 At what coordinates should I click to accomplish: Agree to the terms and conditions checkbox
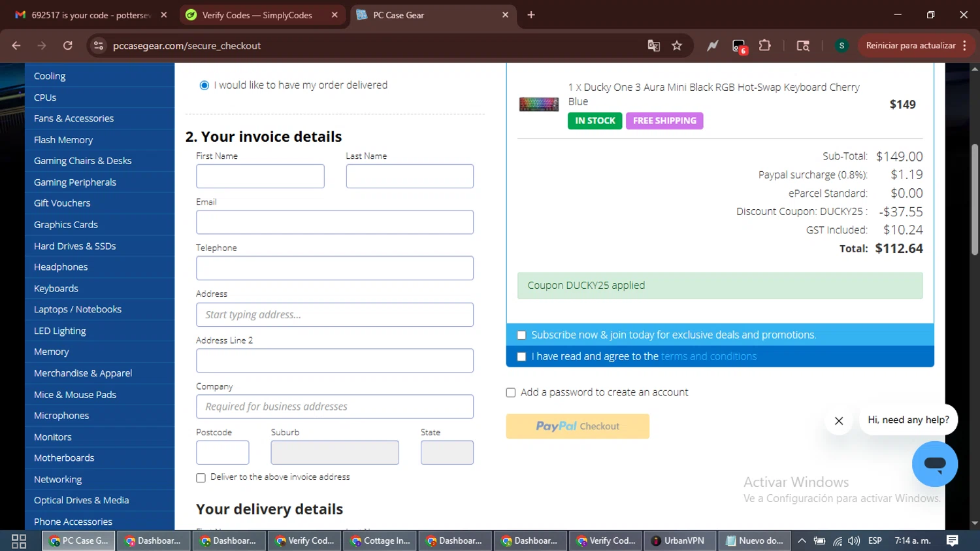pyautogui.click(x=521, y=357)
